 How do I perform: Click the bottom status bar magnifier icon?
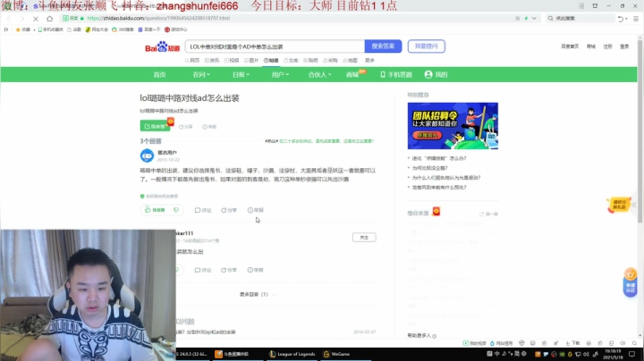pos(634,343)
